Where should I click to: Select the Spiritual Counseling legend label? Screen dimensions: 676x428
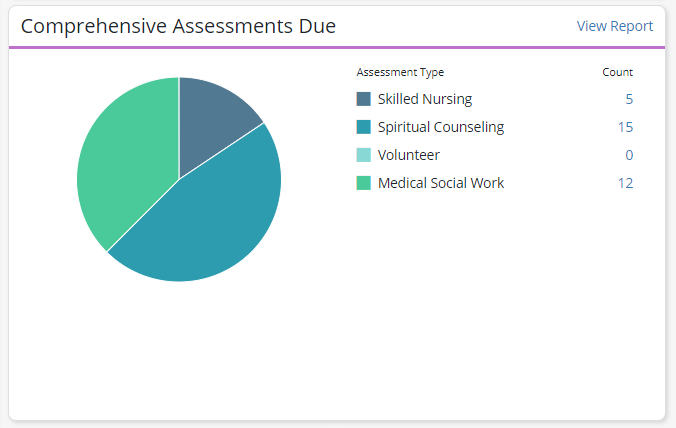coord(441,127)
